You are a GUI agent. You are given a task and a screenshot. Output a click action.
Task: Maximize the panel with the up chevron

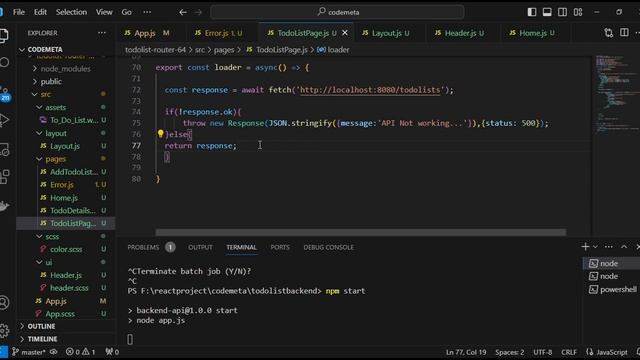624,247
